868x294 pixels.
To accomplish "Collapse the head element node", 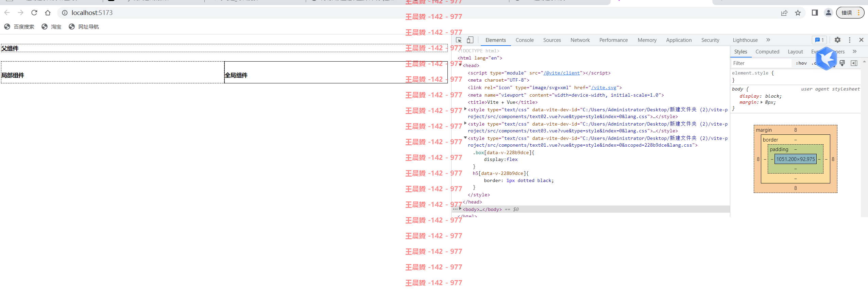I will tap(460, 65).
